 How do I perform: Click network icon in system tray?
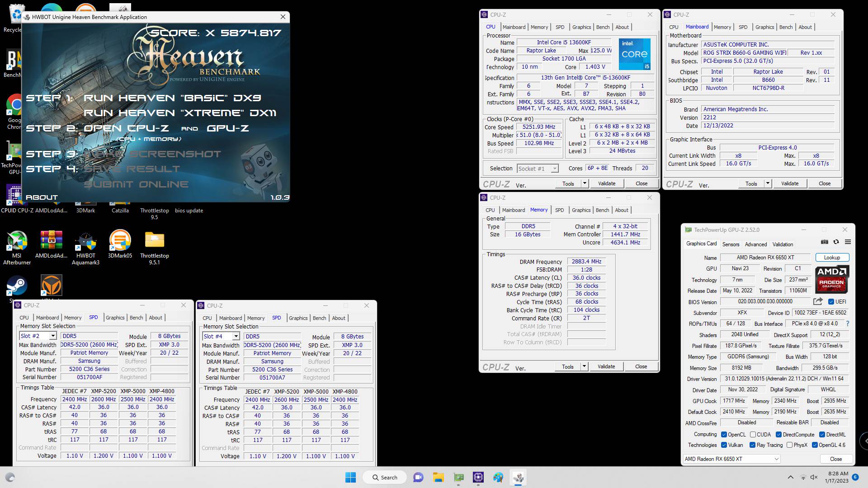pos(803,477)
